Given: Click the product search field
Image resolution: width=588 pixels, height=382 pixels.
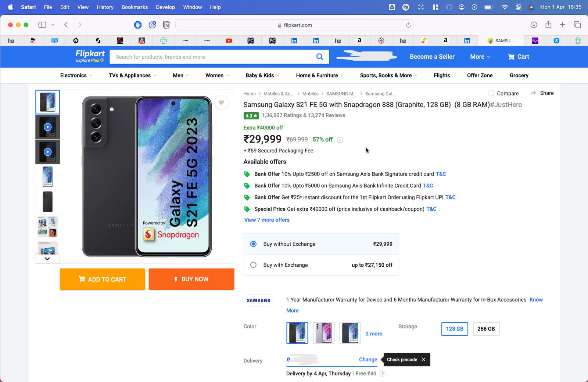Looking at the screenshot, I should coord(212,57).
